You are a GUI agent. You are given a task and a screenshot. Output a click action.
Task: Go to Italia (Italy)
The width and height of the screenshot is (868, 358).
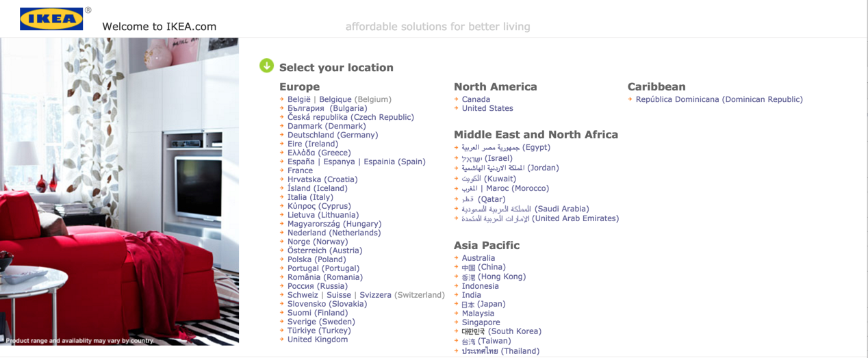tap(310, 197)
